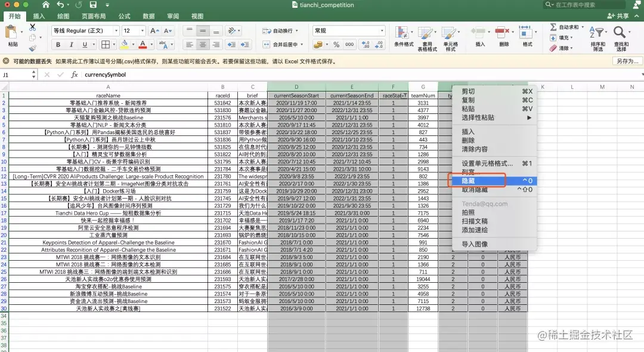Image resolution: width=644 pixels, height=352 pixels.
Task: Activate the Format Painter brush
Action: pyautogui.click(x=32, y=48)
